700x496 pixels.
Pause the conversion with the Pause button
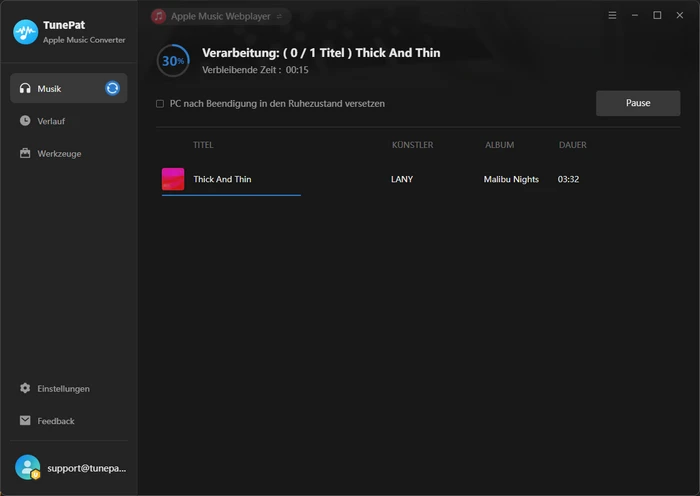point(638,103)
